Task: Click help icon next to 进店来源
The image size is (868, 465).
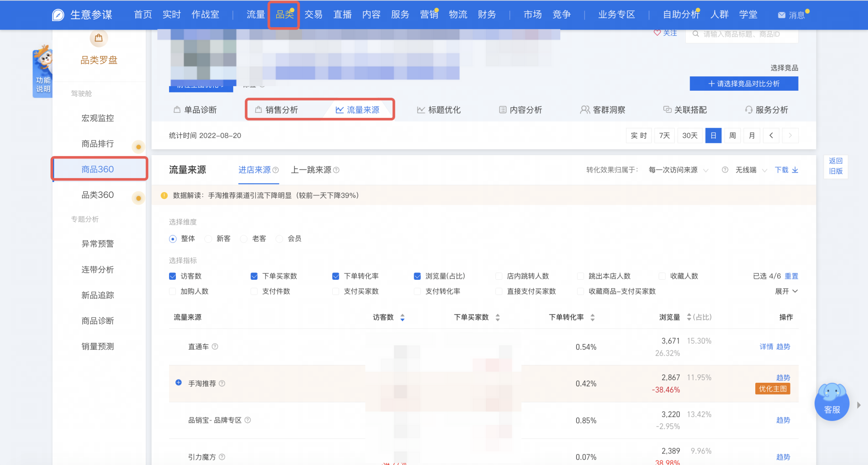Action: tap(275, 170)
